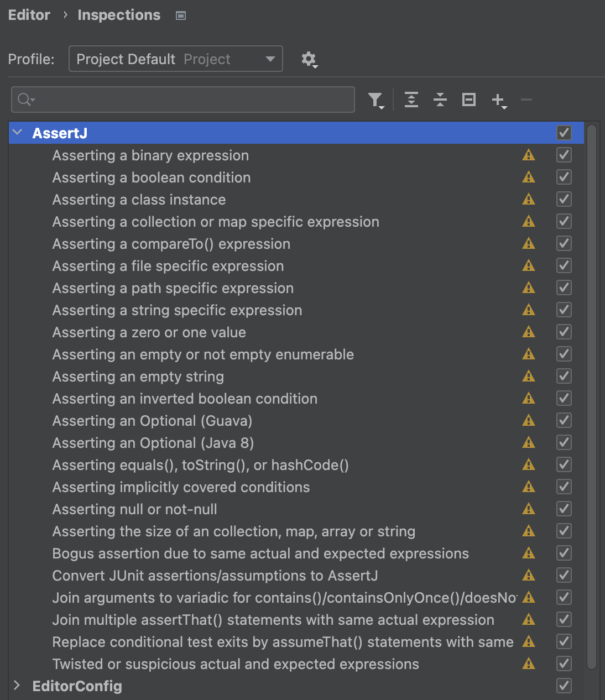This screenshot has height=700, width=605.
Task: Click the window icon beside Inspections title
Action: (180, 15)
